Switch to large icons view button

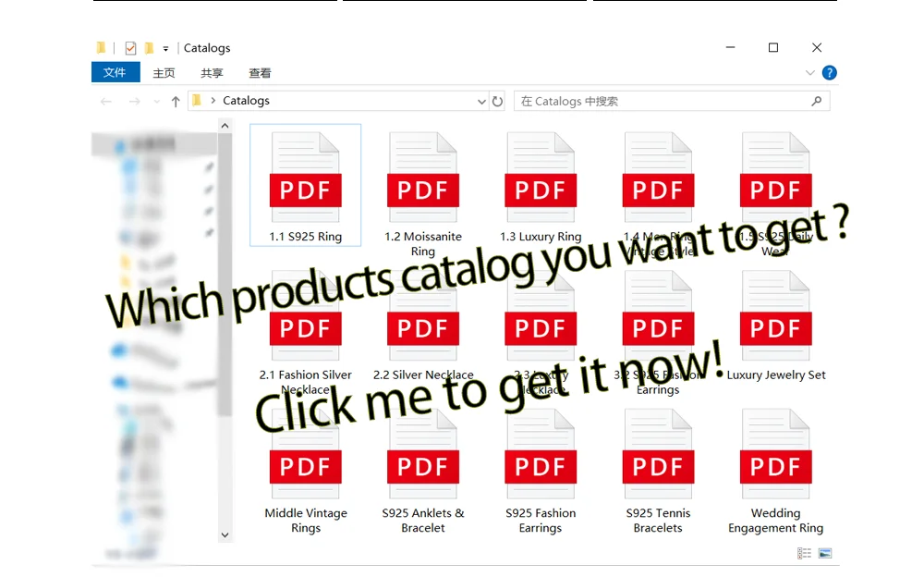click(x=825, y=553)
